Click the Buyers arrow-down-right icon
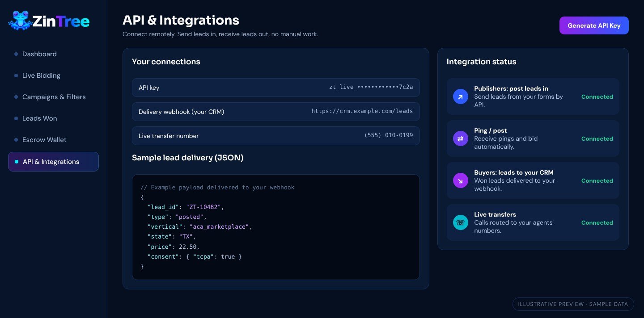The width and height of the screenshot is (644, 318). click(x=461, y=180)
